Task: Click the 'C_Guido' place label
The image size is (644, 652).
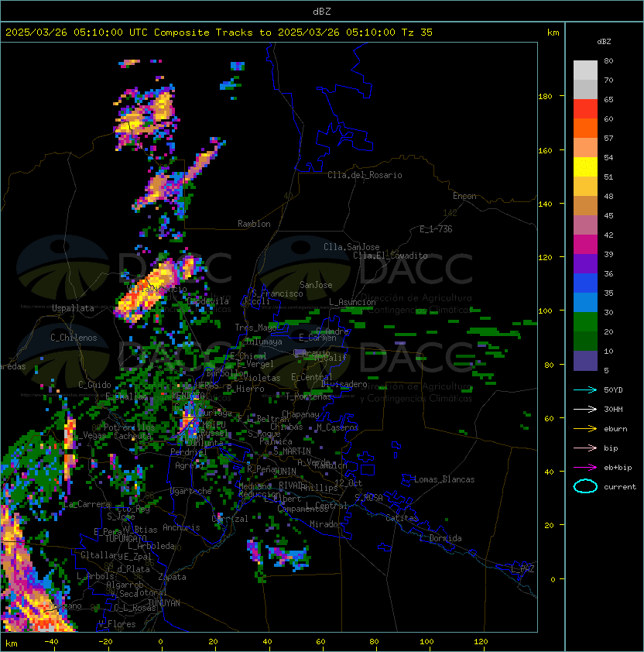Action: pos(94,385)
